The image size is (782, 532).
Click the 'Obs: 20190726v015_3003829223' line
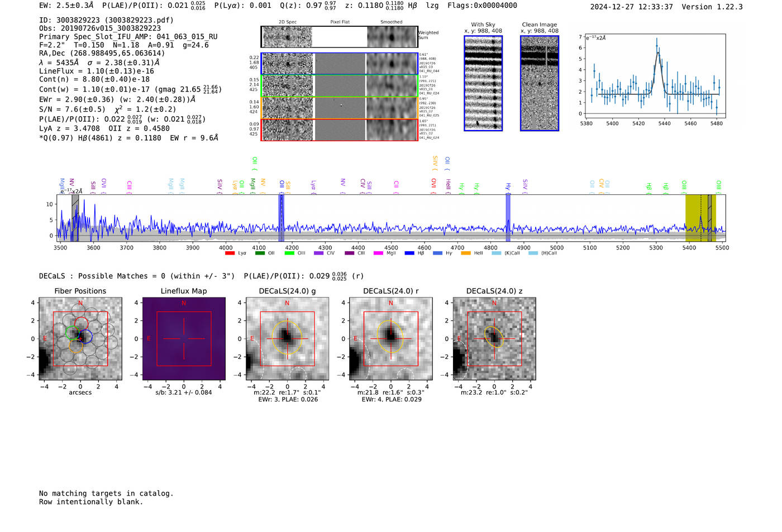[x=100, y=28]
